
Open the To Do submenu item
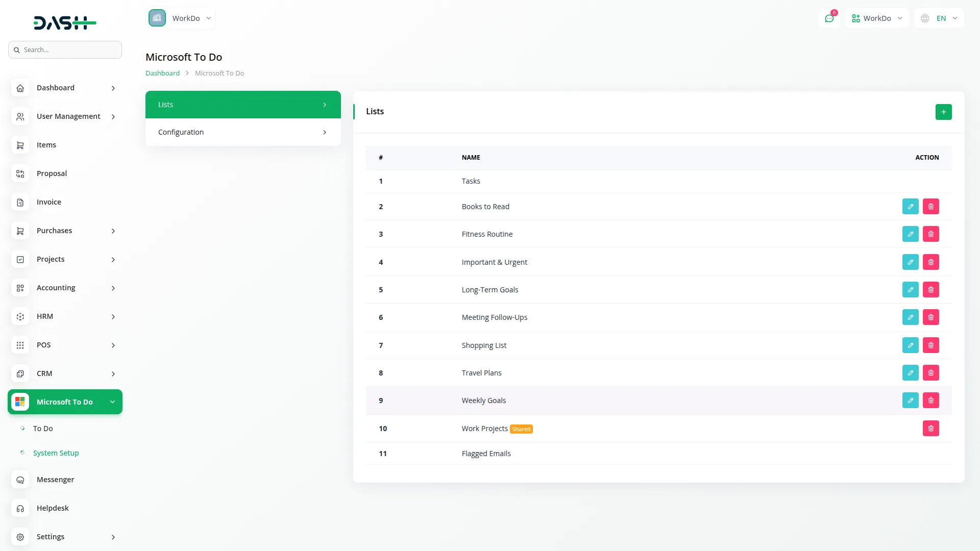point(43,429)
